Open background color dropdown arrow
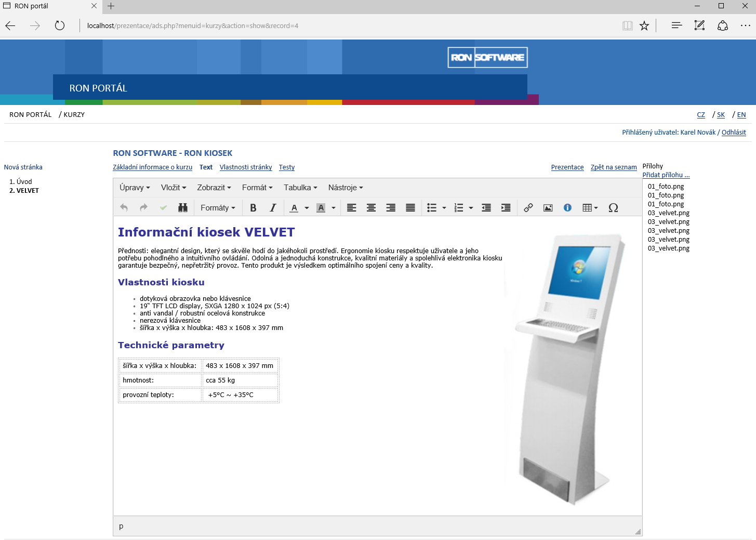Screen dimensions: 756x540 click(334, 208)
